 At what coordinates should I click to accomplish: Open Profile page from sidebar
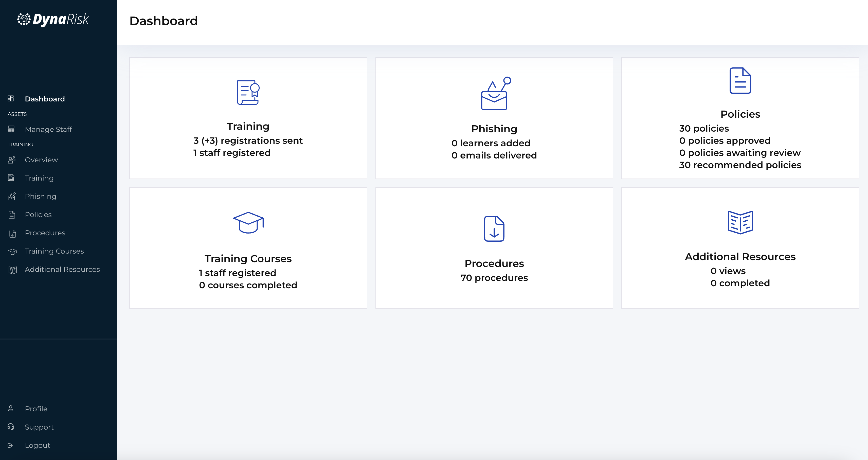[x=36, y=409]
